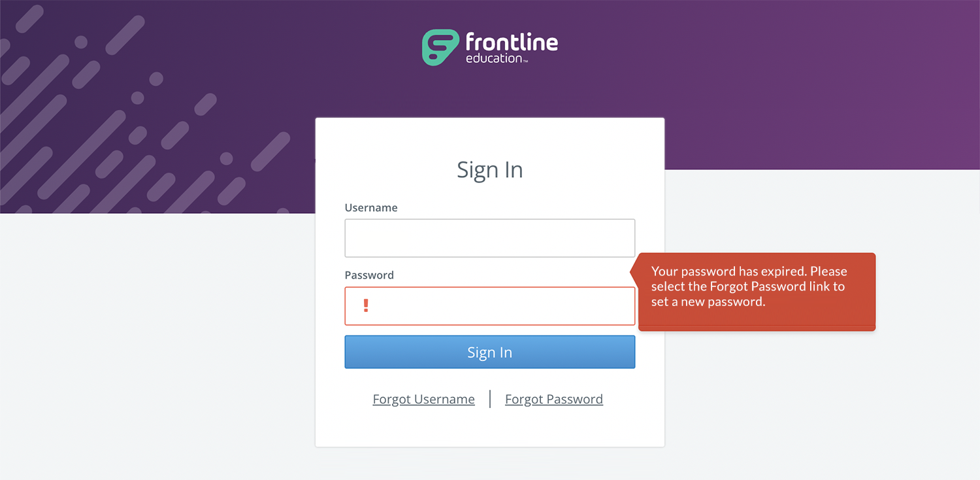The height and width of the screenshot is (480, 980).
Task: Click the trademark symbol after education
Action: tap(525, 61)
